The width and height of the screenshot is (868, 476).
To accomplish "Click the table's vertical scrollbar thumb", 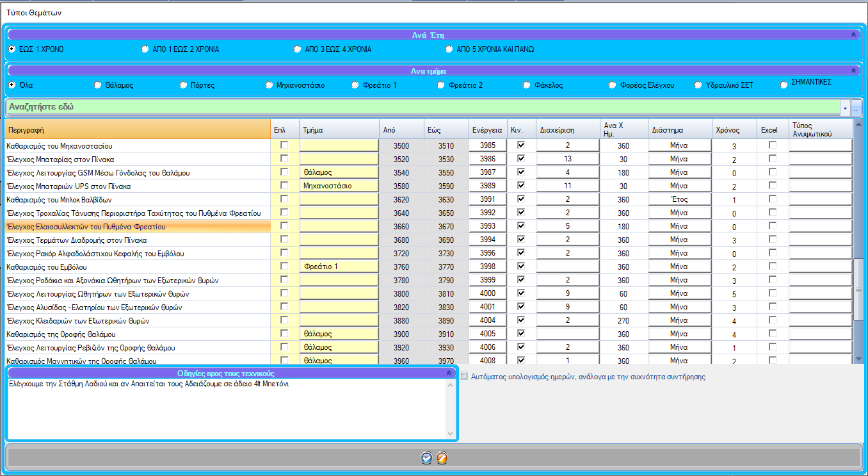I will coord(859,288).
